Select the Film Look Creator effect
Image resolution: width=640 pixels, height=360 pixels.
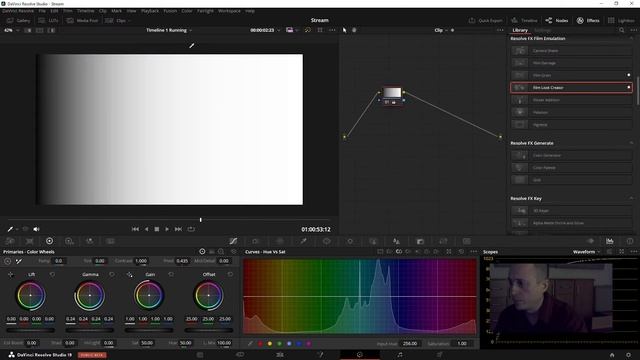pos(571,87)
